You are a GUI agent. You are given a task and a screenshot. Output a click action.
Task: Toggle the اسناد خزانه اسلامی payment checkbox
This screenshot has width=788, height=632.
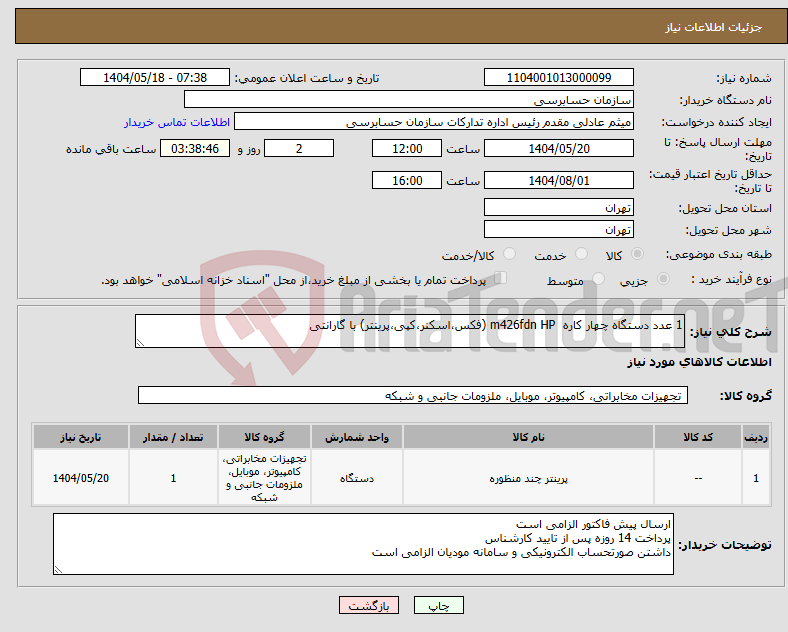pyautogui.click(x=501, y=278)
